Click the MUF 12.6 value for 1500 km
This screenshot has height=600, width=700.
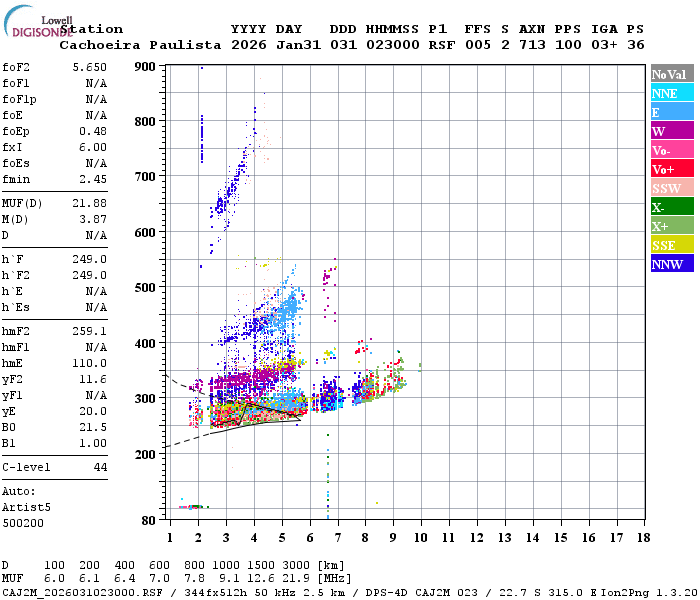tap(260, 579)
